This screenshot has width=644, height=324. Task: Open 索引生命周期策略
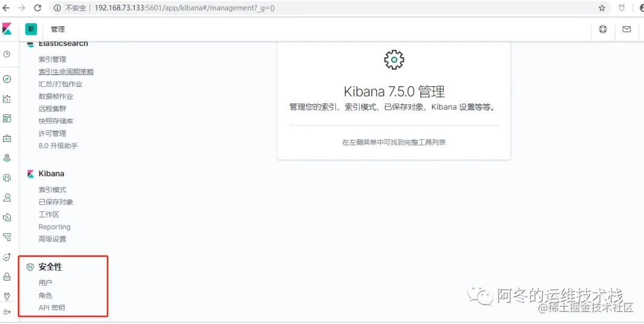point(66,72)
